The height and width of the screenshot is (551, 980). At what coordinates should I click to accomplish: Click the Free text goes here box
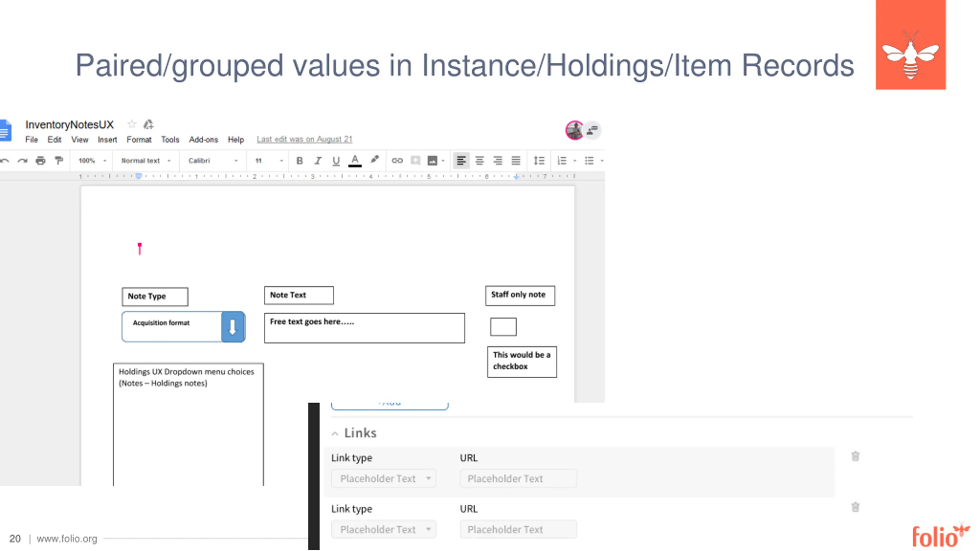(364, 328)
